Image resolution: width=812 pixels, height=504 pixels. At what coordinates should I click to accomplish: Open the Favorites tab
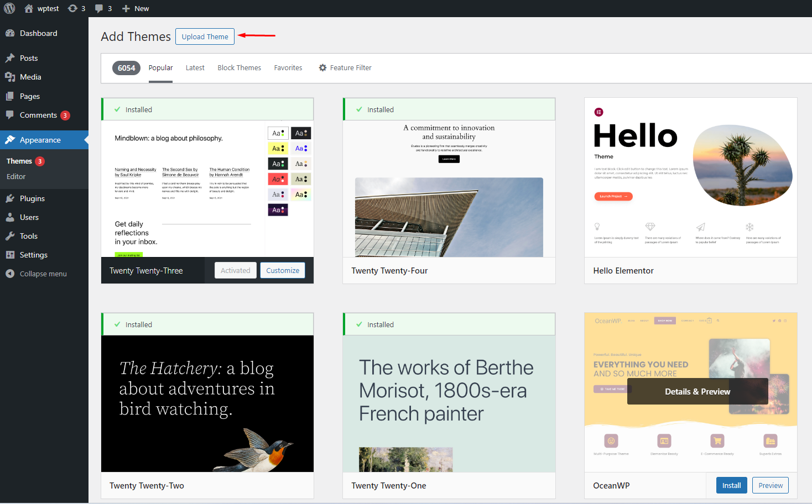288,67
